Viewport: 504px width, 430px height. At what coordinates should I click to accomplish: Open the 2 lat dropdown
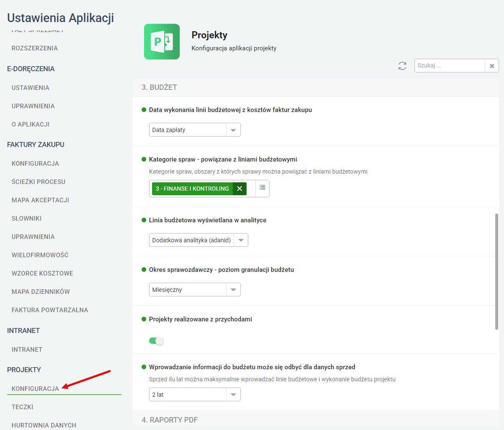[x=195, y=395]
